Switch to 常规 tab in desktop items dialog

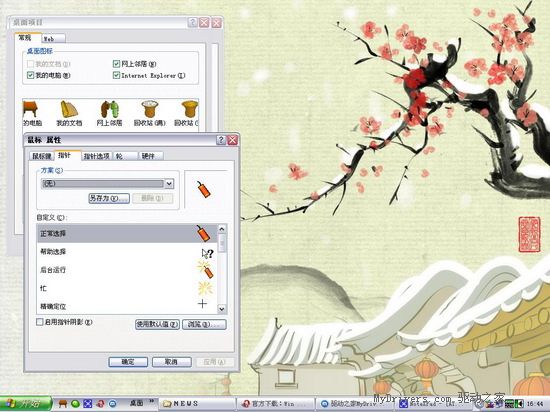[28, 38]
